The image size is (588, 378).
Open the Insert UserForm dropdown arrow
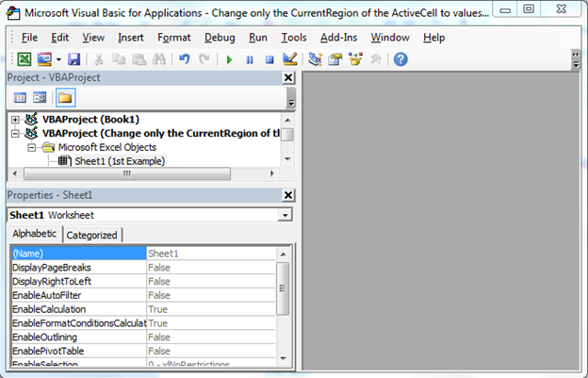(58, 59)
